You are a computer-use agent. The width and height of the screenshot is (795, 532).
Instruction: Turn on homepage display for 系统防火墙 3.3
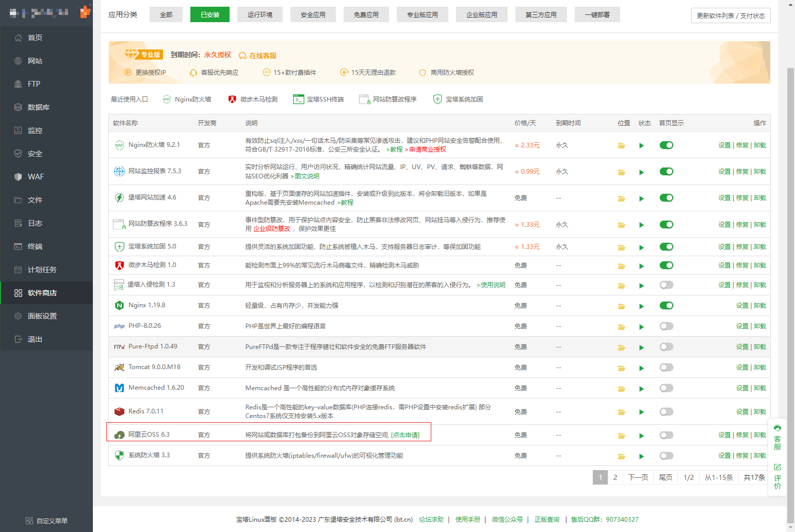coord(666,456)
